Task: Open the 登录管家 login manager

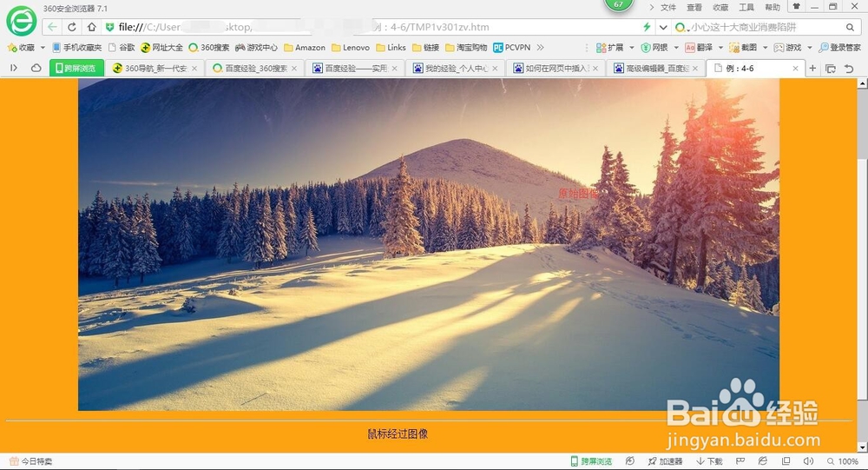Action: [839, 48]
